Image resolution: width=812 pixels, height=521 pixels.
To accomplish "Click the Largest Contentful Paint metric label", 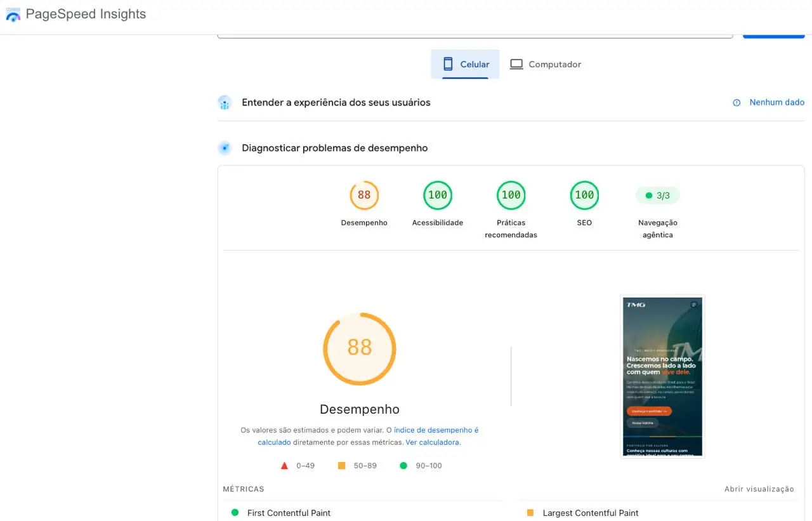I will (x=591, y=513).
